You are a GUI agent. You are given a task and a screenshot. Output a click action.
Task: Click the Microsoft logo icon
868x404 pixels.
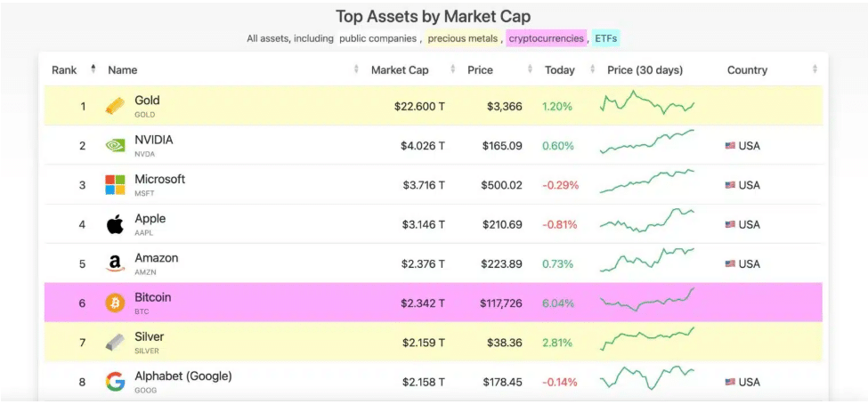115,185
